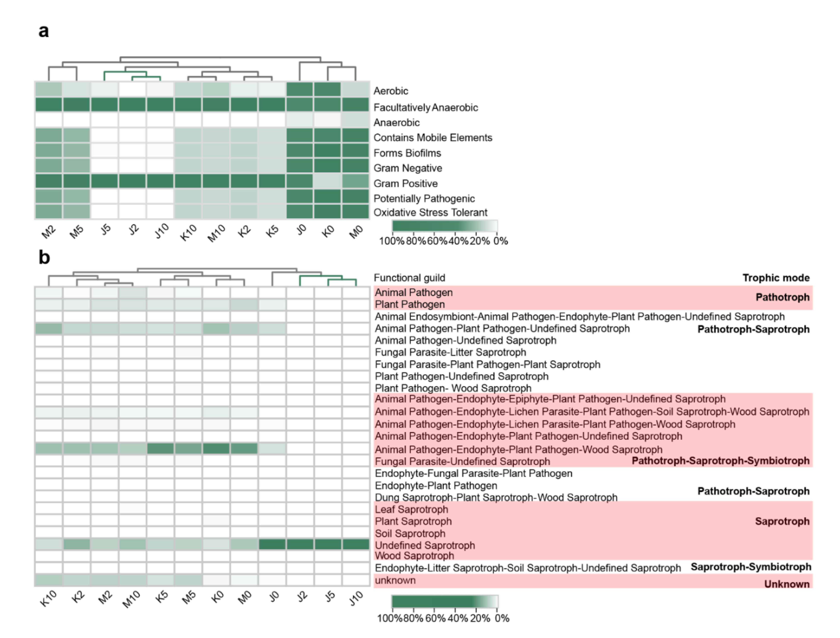Click 'Fungal Parasite-Litter Saprotroph' label

[450, 352]
